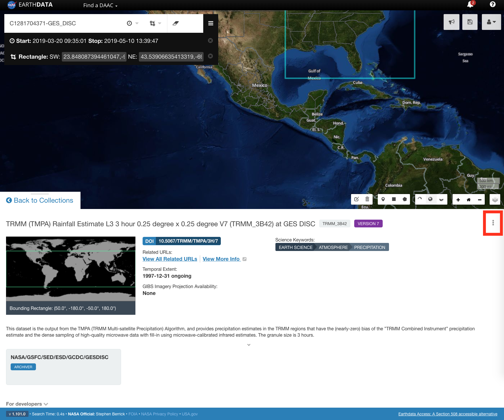Switch to north polar projection
The image size is (504, 420).
pos(420,199)
